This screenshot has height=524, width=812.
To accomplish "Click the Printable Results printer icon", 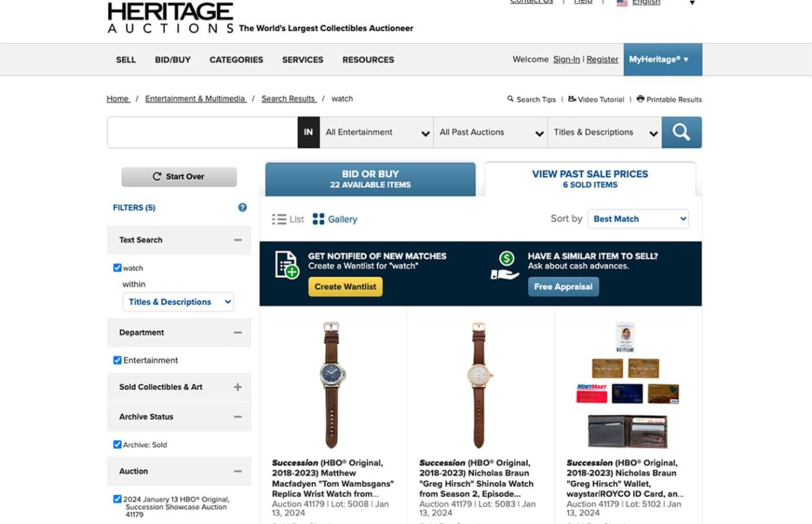I will pyautogui.click(x=640, y=99).
